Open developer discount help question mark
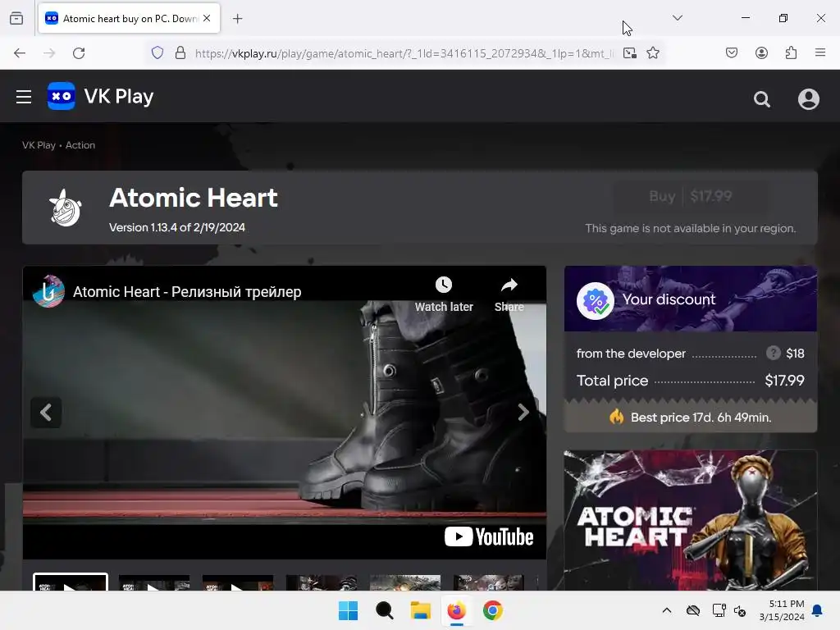 [x=773, y=353]
